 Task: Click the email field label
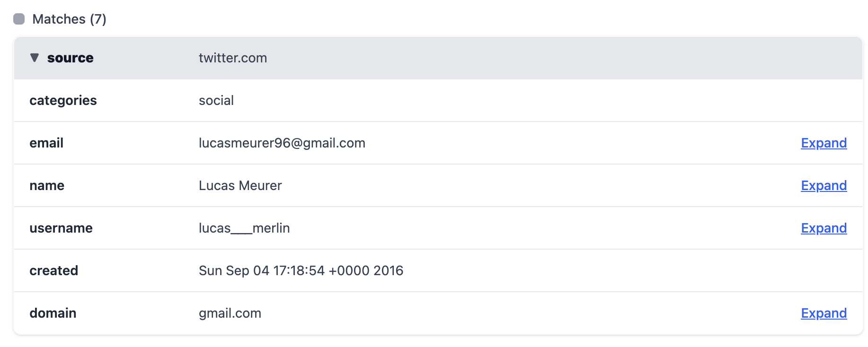pyautogui.click(x=46, y=143)
